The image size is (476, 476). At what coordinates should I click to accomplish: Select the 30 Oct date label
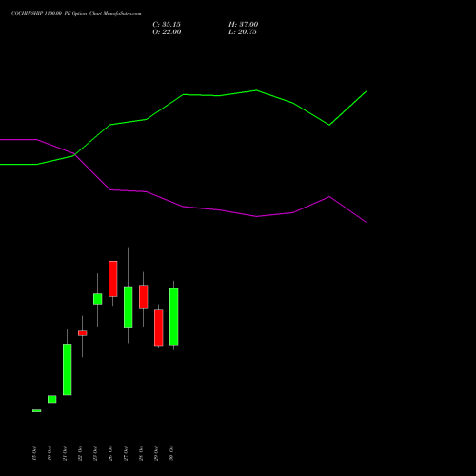click(x=171, y=453)
